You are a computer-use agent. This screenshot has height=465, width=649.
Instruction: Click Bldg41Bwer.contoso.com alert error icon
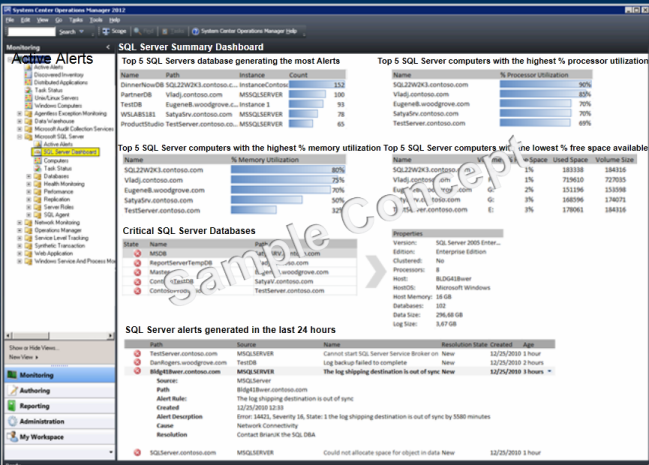pos(137,371)
